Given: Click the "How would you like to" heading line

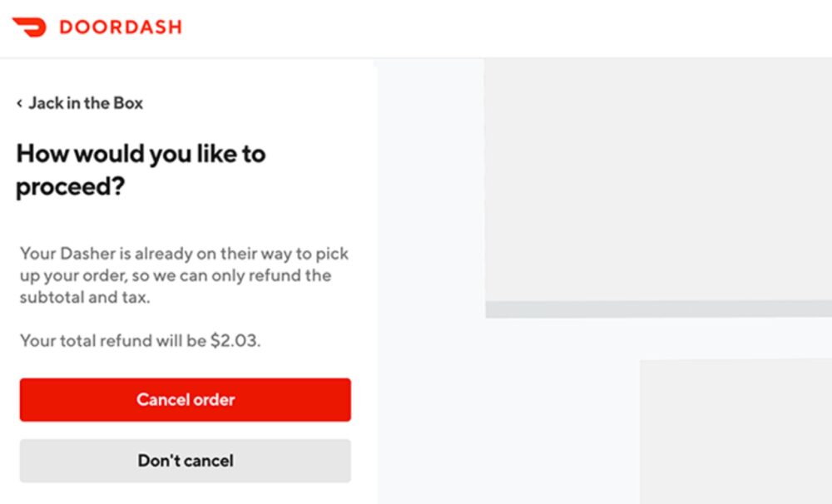Looking at the screenshot, I should [x=141, y=154].
